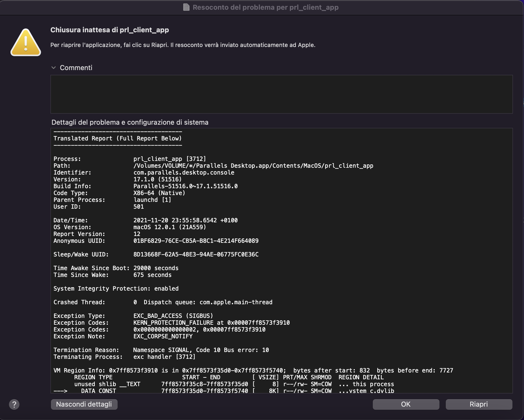Click Anonymous UUID '01BF6829-76CE-CB5A-B8C1-4E214F664089'

(x=196, y=241)
